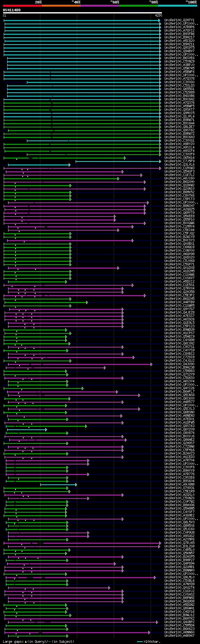The width and height of the screenshot is (200, 644).
Task: Open hit UniRef100_Q9Y7G7
Action: pos(179,309)
